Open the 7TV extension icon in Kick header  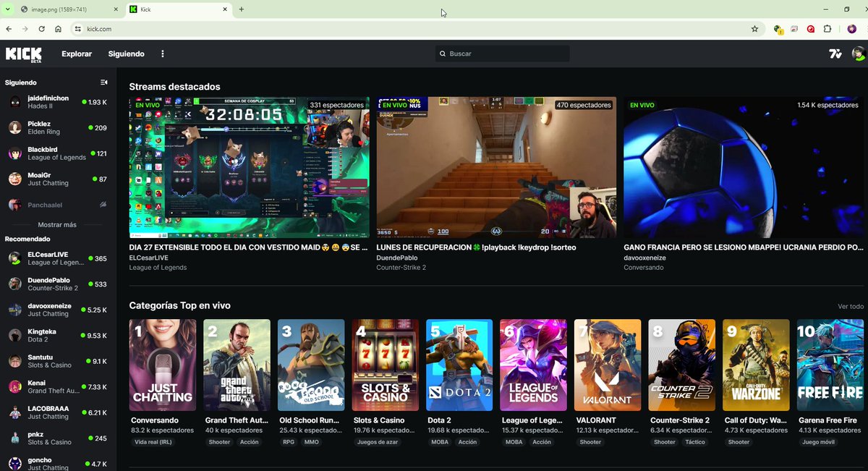coord(835,54)
